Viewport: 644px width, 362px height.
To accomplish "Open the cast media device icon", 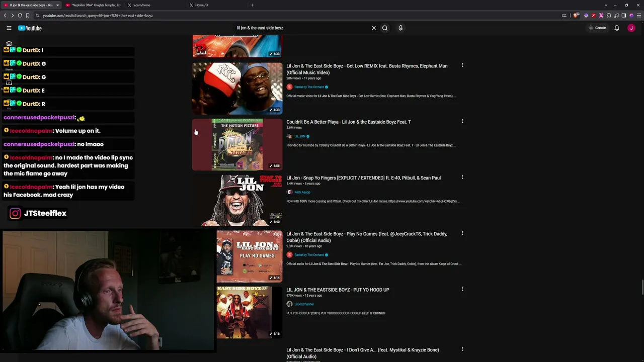I will pyautogui.click(x=565, y=16).
